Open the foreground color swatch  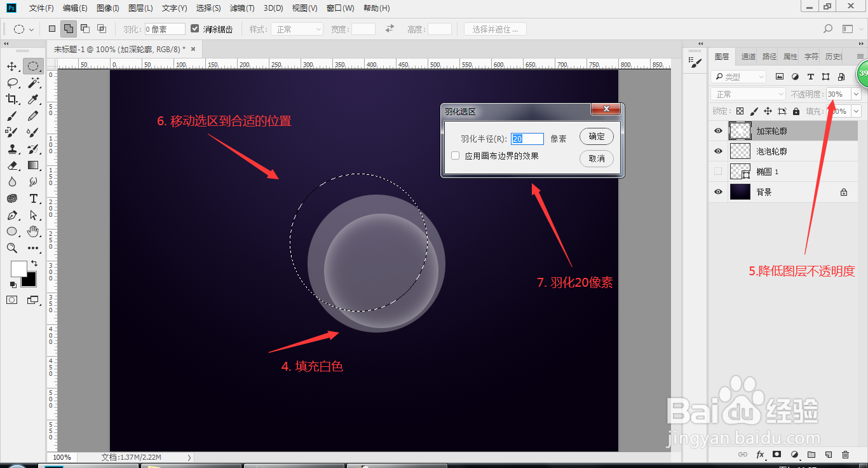pos(18,268)
